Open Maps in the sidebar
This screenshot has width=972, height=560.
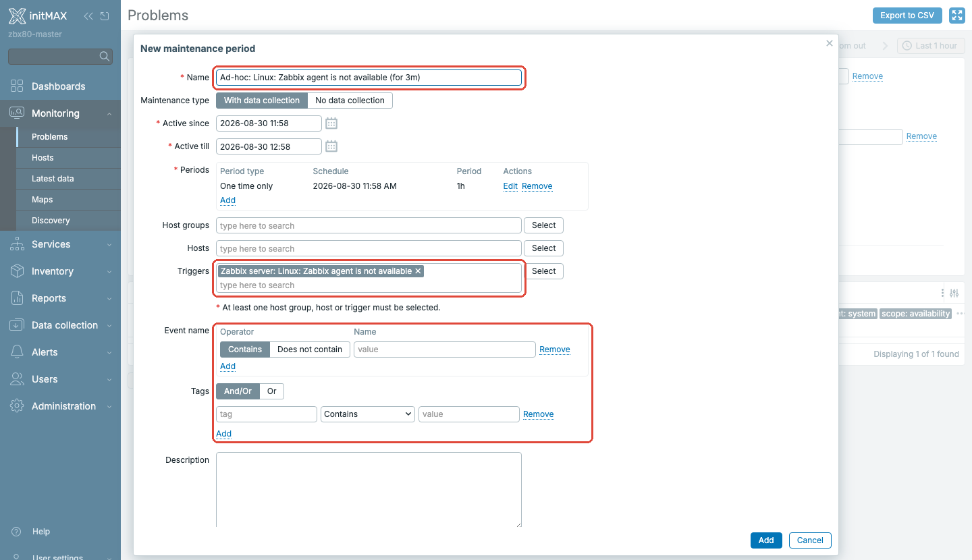68,200
